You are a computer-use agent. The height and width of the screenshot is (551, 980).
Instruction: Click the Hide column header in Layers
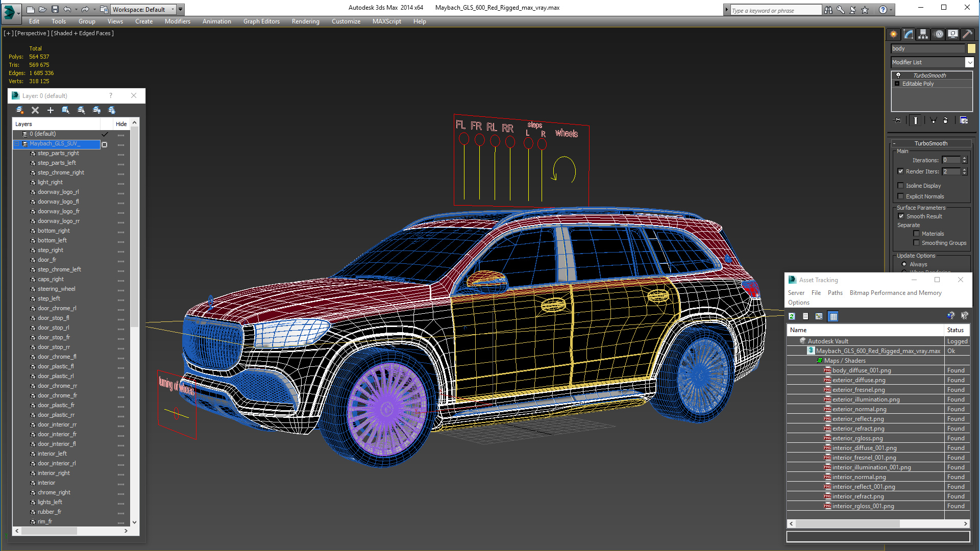(121, 124)
